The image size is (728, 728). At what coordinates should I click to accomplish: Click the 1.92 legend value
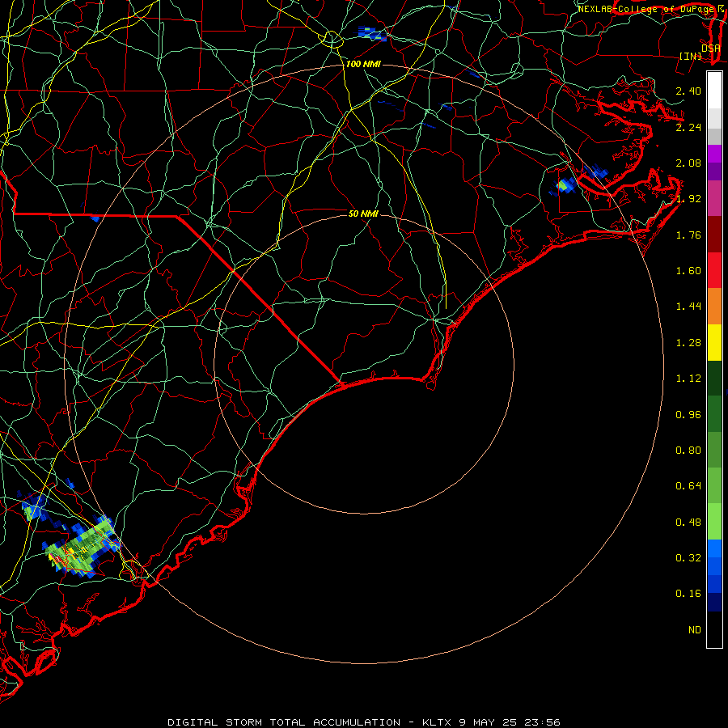[x=688, y=199]
